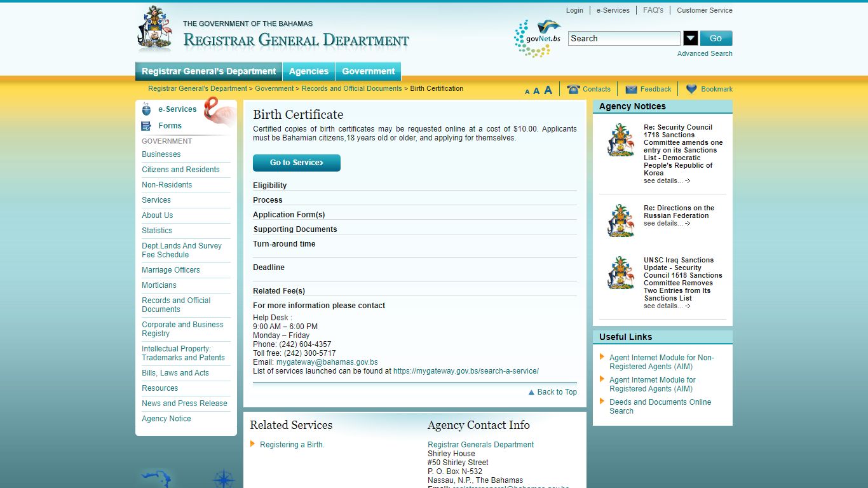Image resolution: width=868 pixels, height=488 pixels.
Task: Click the Go search button
Action: click(716, 38)
